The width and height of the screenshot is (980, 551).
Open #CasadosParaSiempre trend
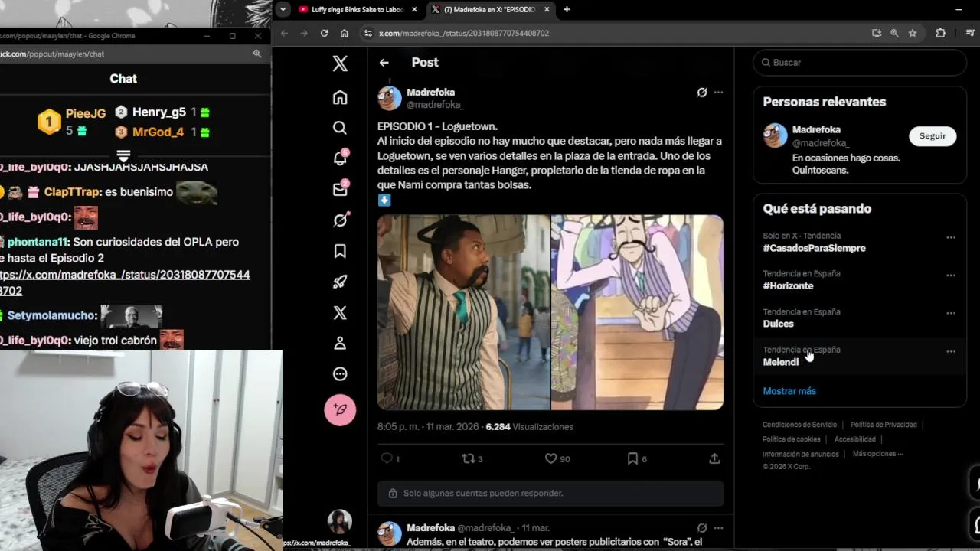[814, 248]
